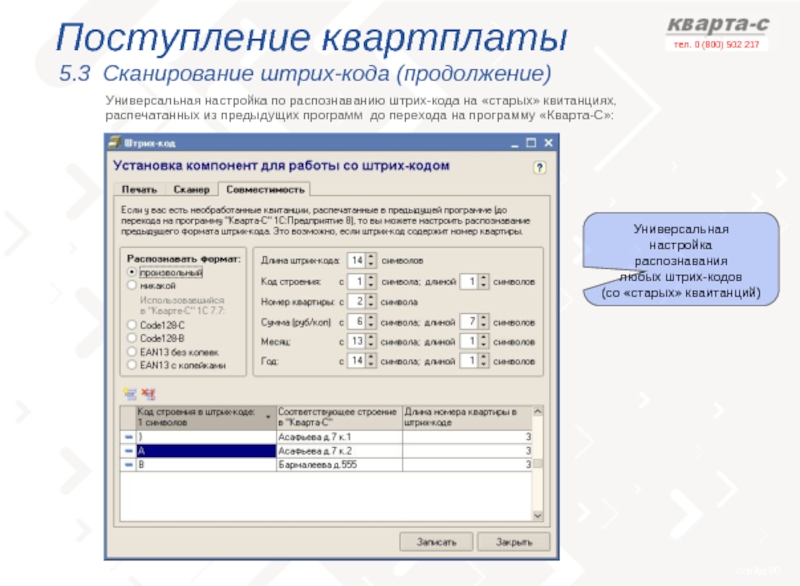Click the Закрыть button

pyautogui.click(x=514, y=542)
